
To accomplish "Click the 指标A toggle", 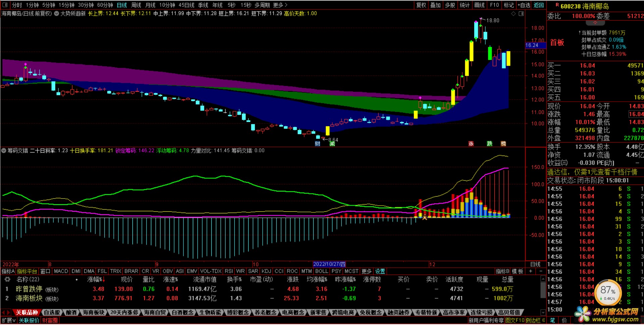I will point(8,271).
